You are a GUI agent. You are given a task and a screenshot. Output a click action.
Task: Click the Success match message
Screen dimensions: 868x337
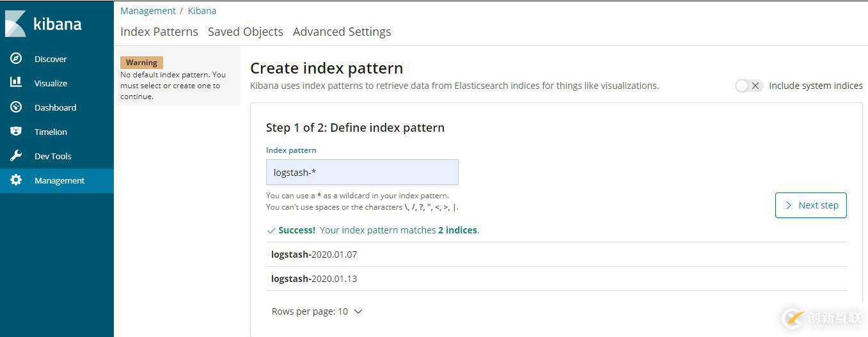pos(373,230)
